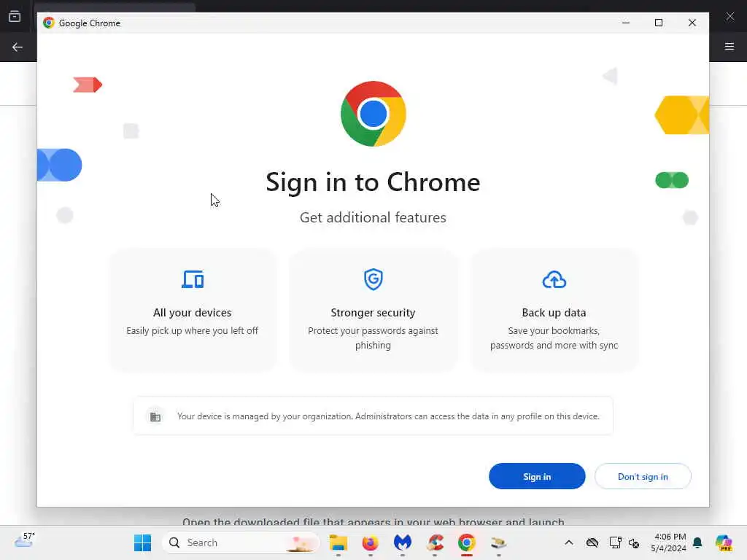The width and height of the screenshot is (747, 560).
Task: Open the Copilot preview icon
Action: [724, 542]
